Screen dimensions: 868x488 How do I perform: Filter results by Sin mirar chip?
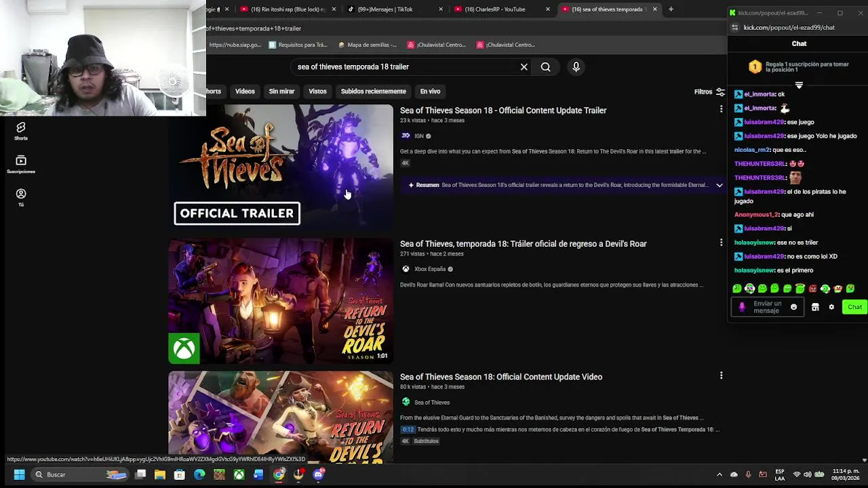point(281,91)
